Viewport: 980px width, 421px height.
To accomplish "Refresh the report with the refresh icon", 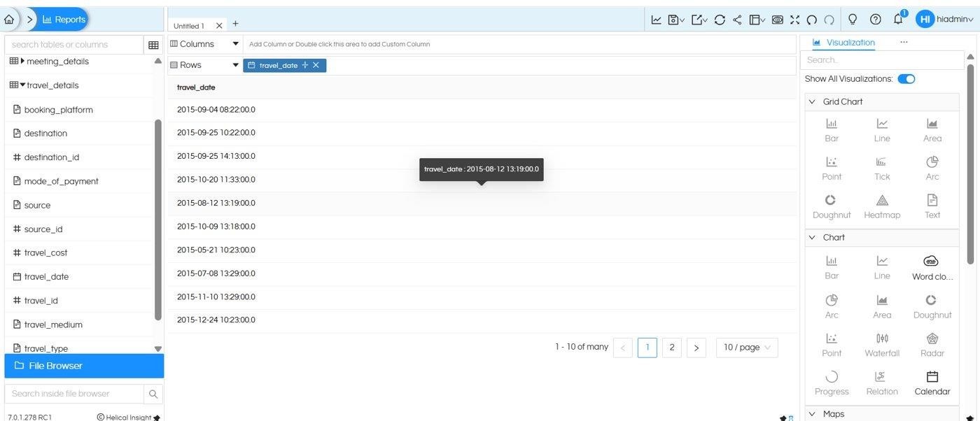I will point(720,20).
